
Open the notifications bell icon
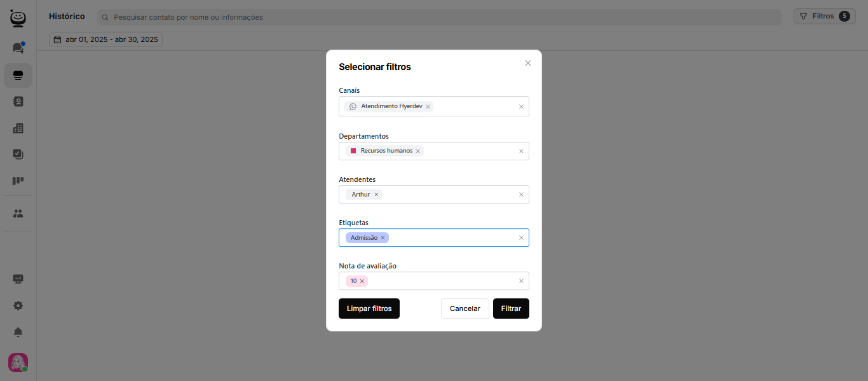coord(18,332)
